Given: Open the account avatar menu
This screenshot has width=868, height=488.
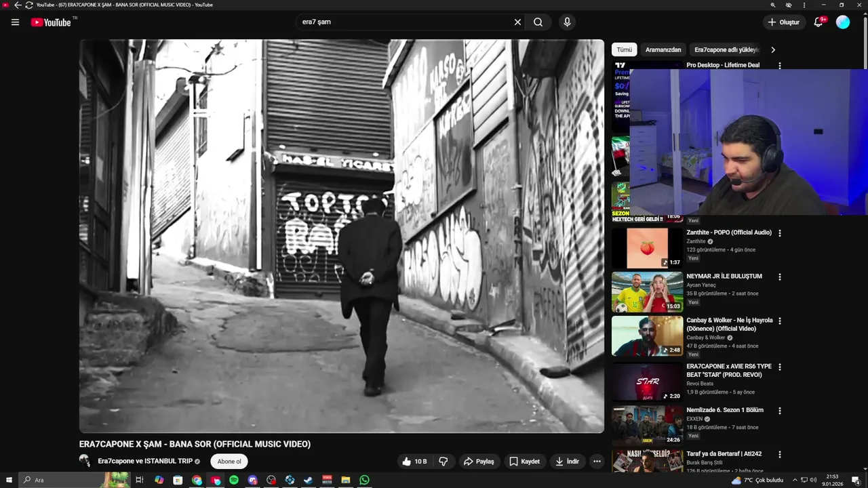Looking at the screenshot, I should 843,22.
